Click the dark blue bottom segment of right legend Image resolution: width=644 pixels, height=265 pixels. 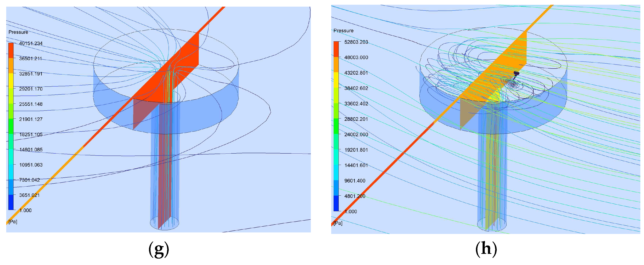point(336,203)
